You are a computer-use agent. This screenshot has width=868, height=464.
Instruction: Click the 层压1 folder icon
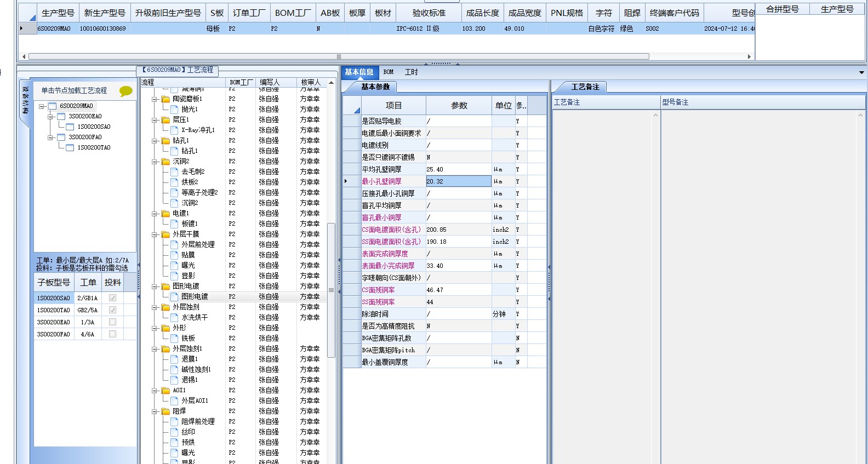click(x=165, y=120)
